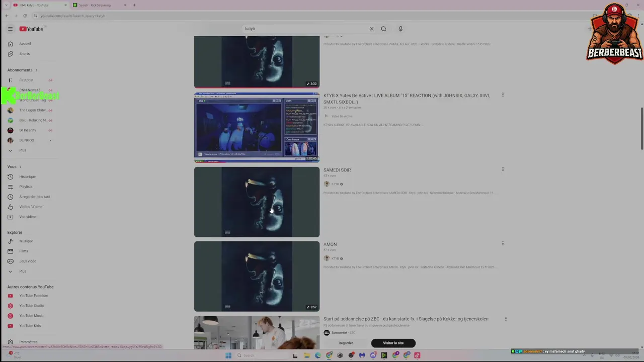Open BLINGOS subscription channel
The image size is (644, 362).
pos(27,140)
